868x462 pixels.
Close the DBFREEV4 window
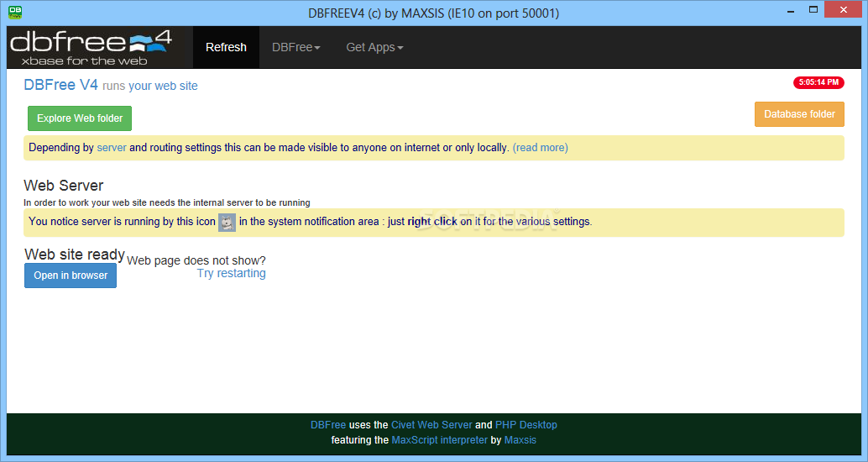tap(843, 9)
